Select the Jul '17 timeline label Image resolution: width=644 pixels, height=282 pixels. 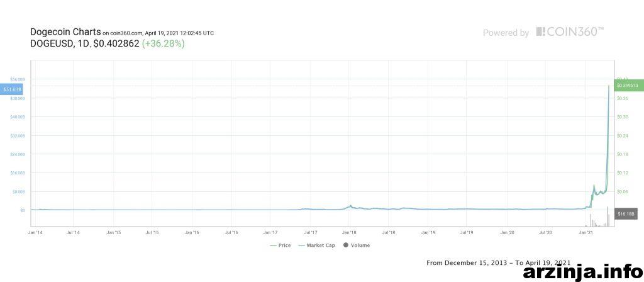coord(309,233)
